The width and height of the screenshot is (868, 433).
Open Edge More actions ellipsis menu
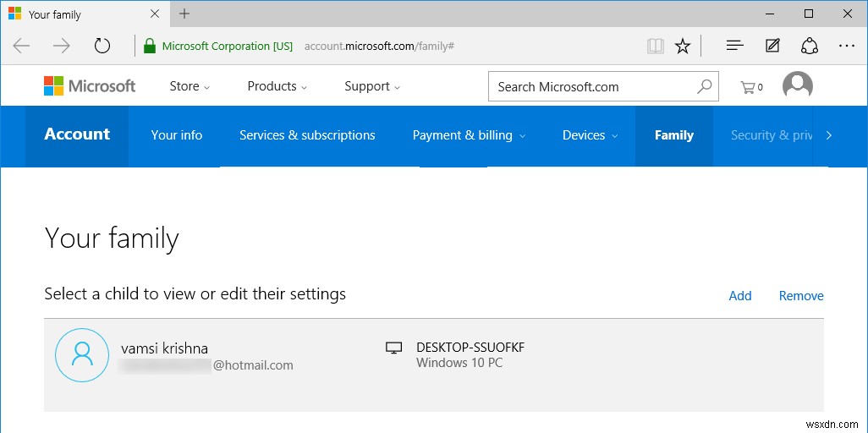847,46
